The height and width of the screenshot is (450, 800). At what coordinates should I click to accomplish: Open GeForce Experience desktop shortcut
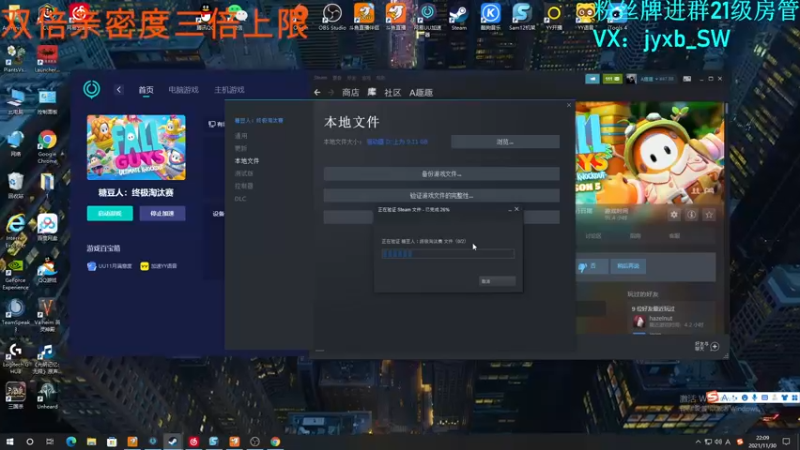pyautogui.click(x=15, y=274)
